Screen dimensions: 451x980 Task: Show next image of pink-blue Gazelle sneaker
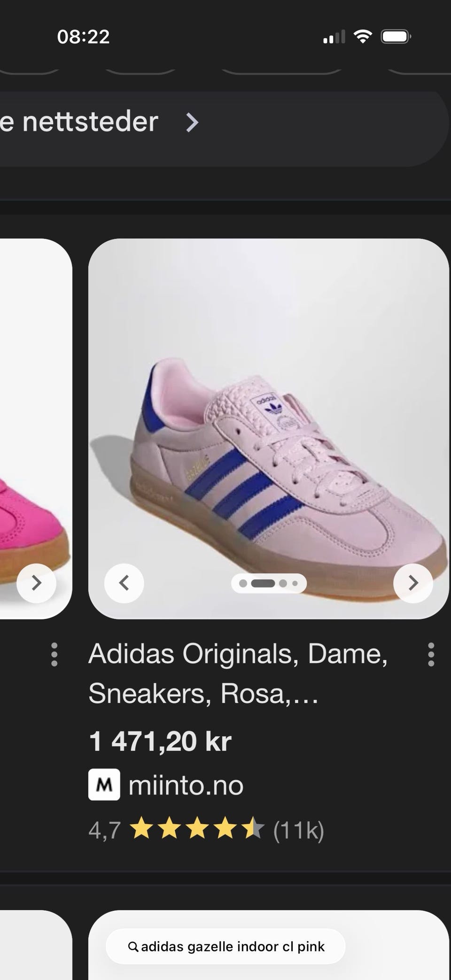[x=413, y=583]
